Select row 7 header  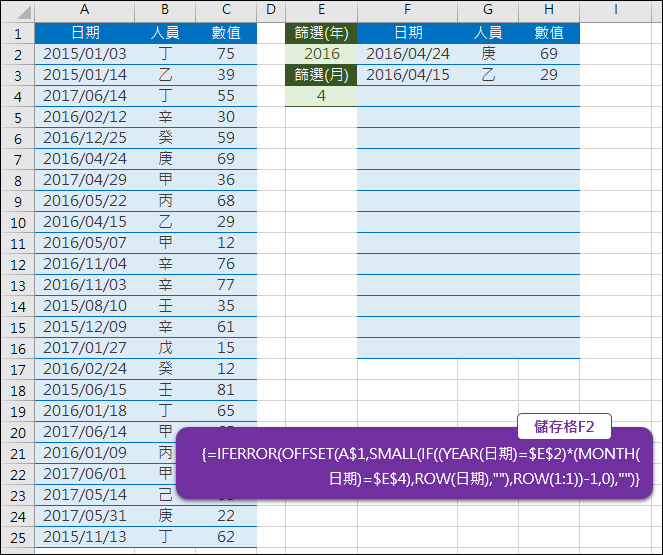pyautogui.click(x=18, y=159)
